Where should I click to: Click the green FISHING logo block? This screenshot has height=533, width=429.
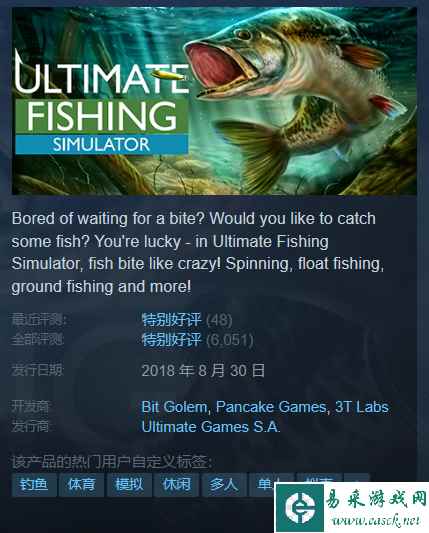coord(102,116)
